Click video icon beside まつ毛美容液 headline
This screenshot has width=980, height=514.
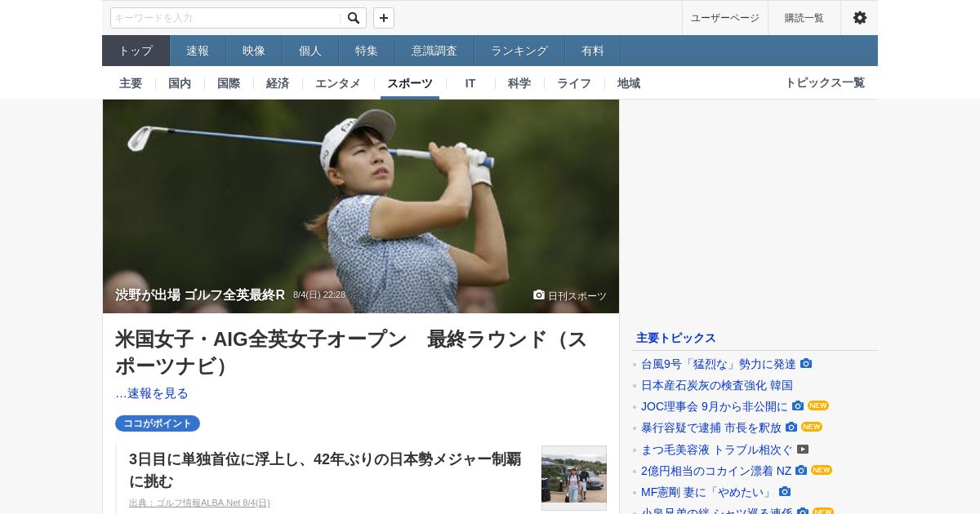point(803,449)
